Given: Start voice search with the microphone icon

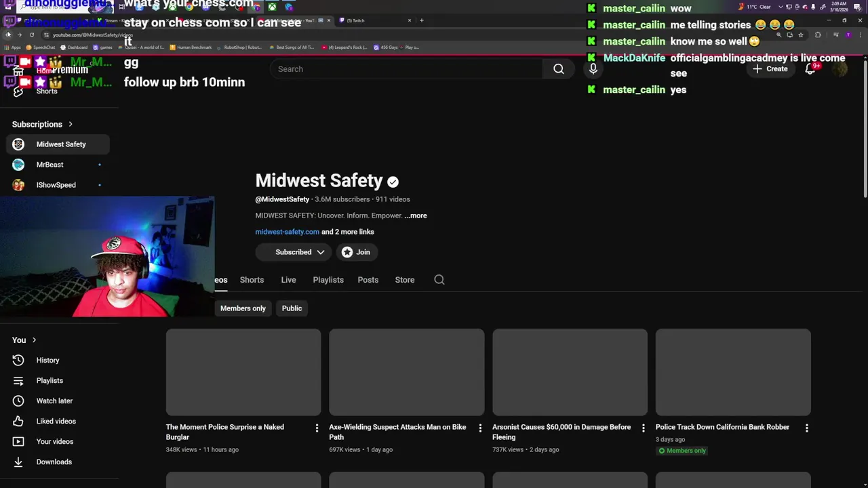Looking at the screenshot, I should (x=593, y=68).
